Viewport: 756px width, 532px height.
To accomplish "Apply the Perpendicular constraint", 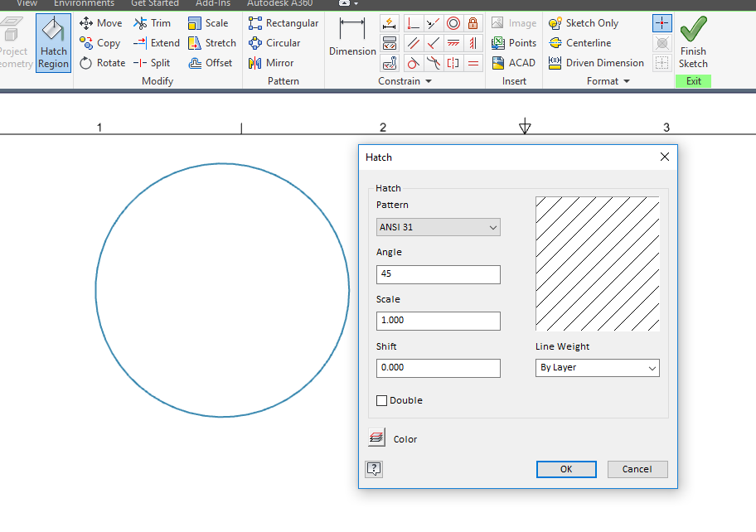I will [433, 43].
